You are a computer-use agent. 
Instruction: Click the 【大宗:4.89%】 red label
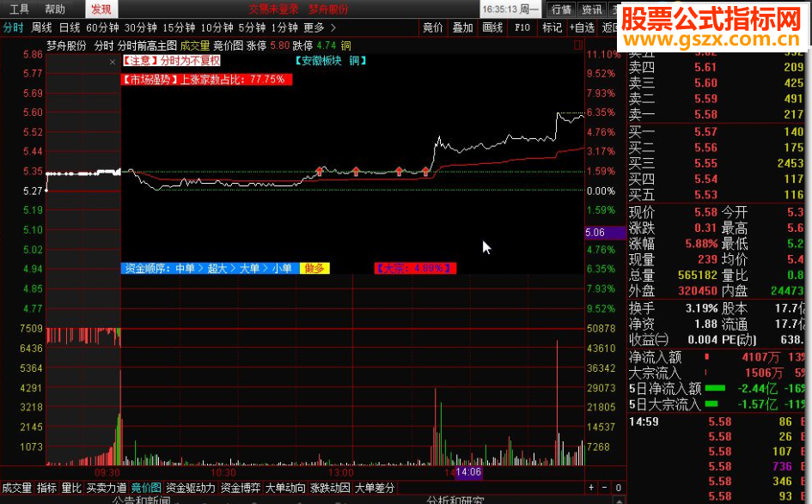(x=415, y=268)
